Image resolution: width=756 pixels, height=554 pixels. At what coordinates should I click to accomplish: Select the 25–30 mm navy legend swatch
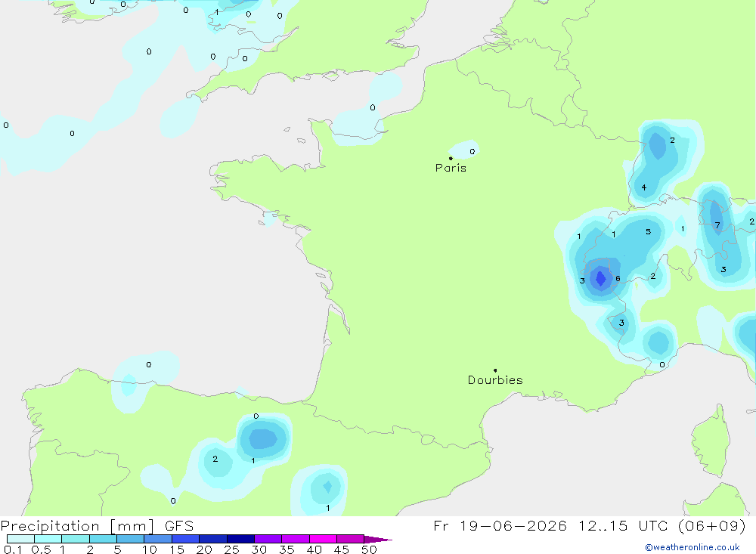coord(240,539)
